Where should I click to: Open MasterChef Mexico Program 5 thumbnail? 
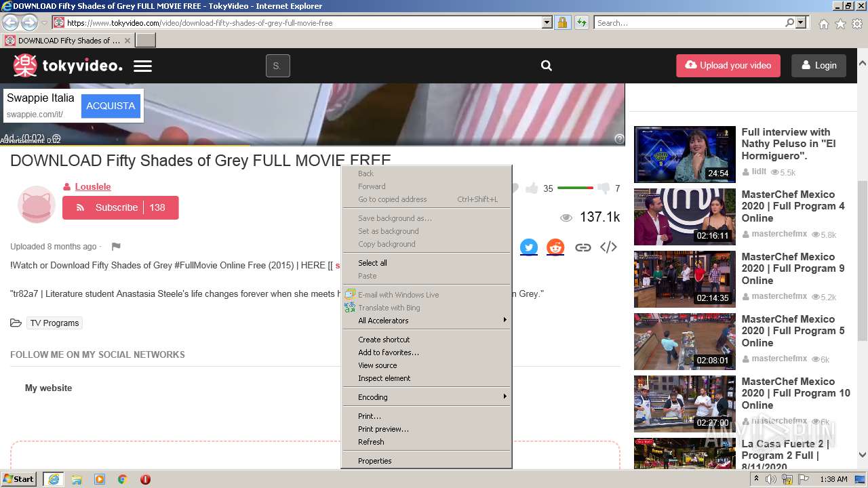point(685,342)
